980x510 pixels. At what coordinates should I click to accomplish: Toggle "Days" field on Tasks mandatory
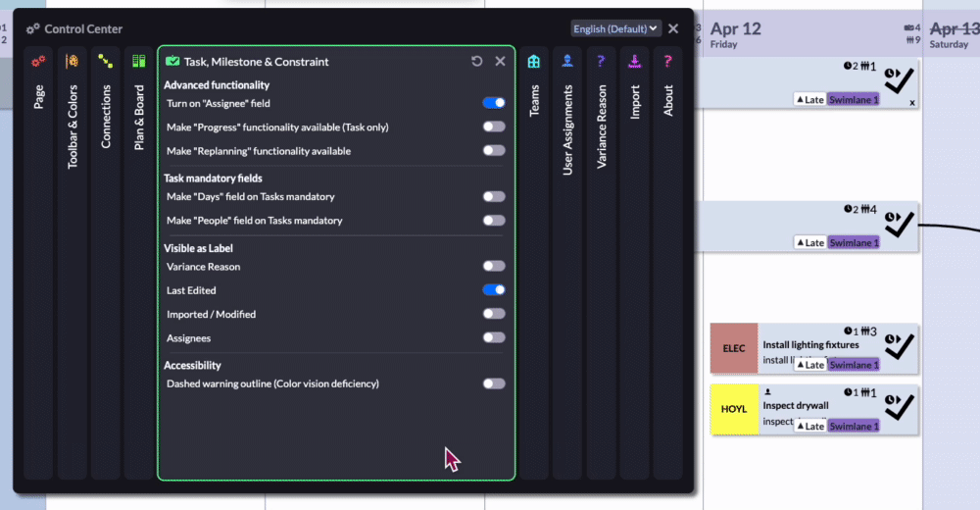click(494, 196)
